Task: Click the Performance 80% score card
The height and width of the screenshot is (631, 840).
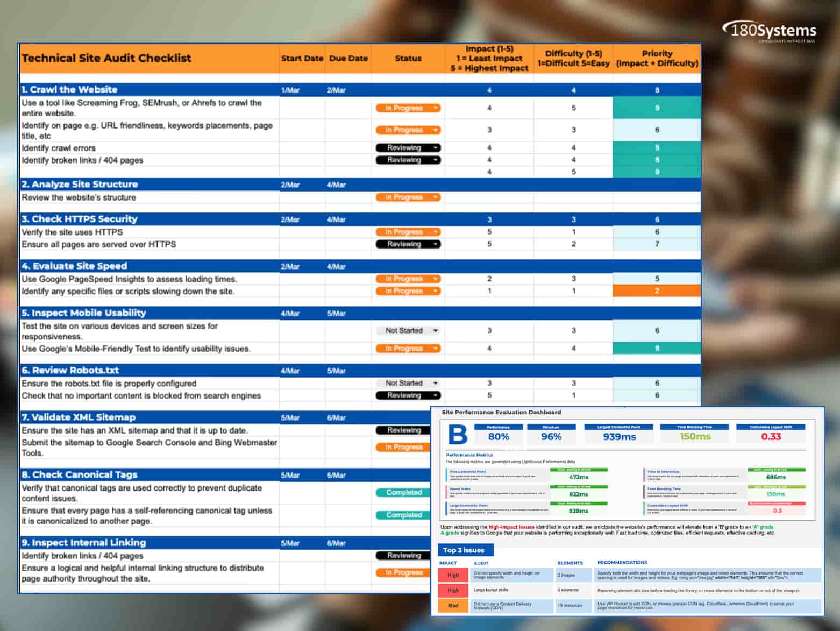Action: [499, 434]
